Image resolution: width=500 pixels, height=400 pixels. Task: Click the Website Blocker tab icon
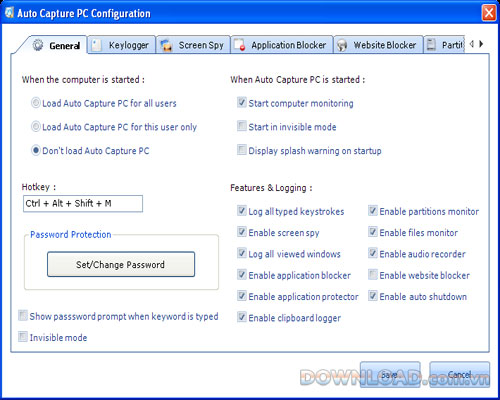click(342, 45)
